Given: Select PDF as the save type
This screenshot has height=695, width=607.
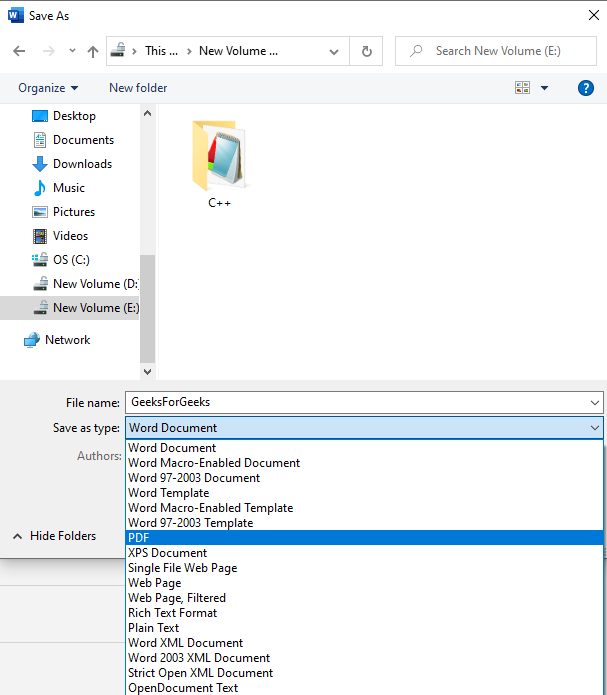Looking at the screenshot, I should pyautogui.click(x=364, y=538).
